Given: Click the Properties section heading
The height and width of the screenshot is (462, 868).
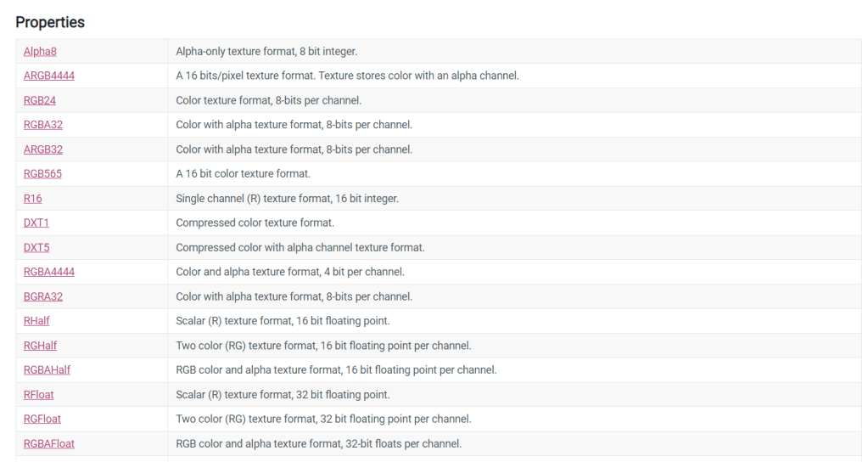Looking at the screenshot, I should (50, 22).
